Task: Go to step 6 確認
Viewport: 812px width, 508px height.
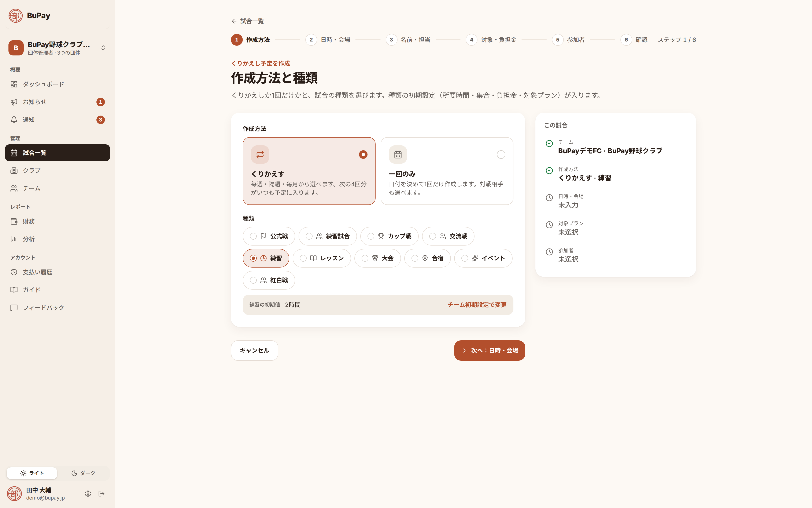Action: coord(634,40)
